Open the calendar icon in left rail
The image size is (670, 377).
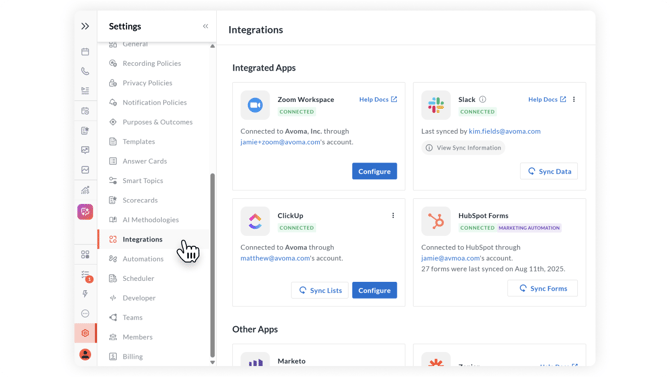click(85, 52)
